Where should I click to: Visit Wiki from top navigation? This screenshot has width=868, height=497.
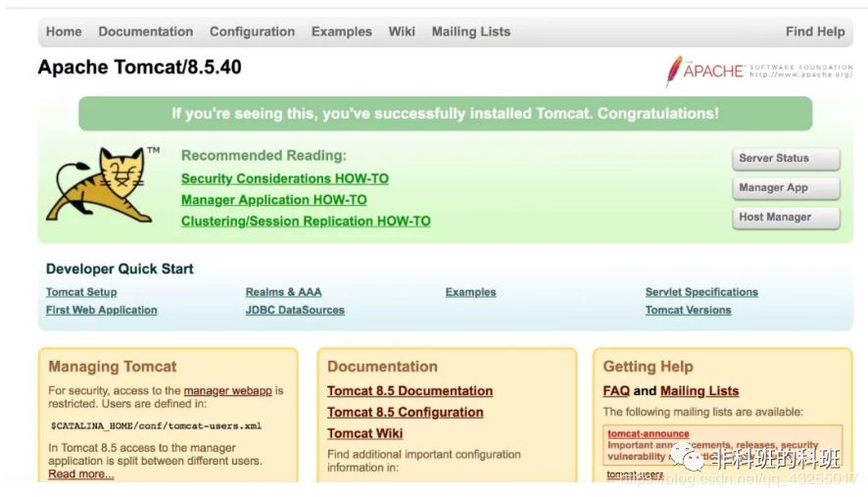402,31
